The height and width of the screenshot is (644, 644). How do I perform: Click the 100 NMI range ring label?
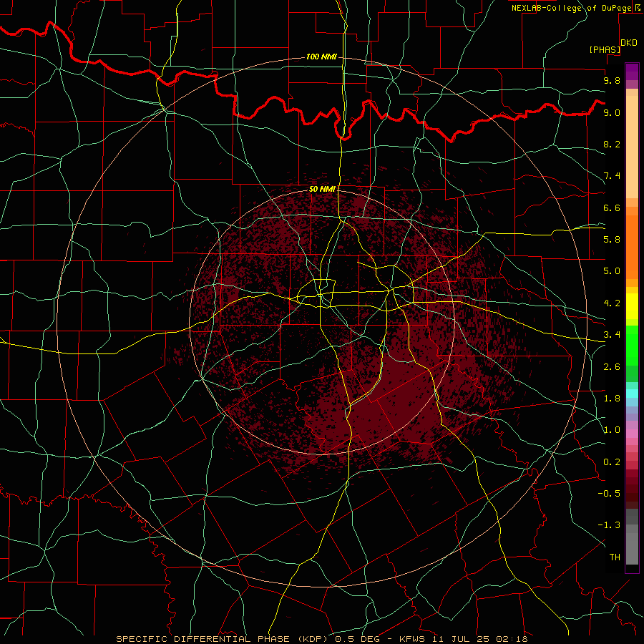coord(321,57)
